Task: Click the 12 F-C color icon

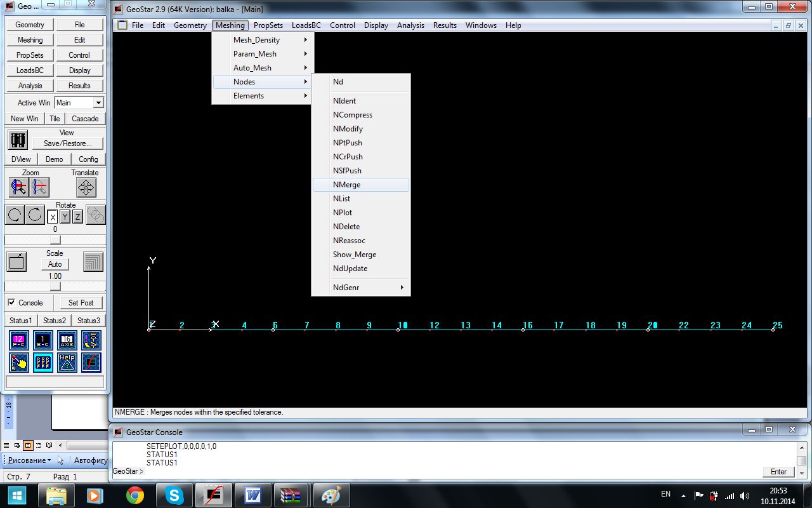Action: [x=19, y=340]
